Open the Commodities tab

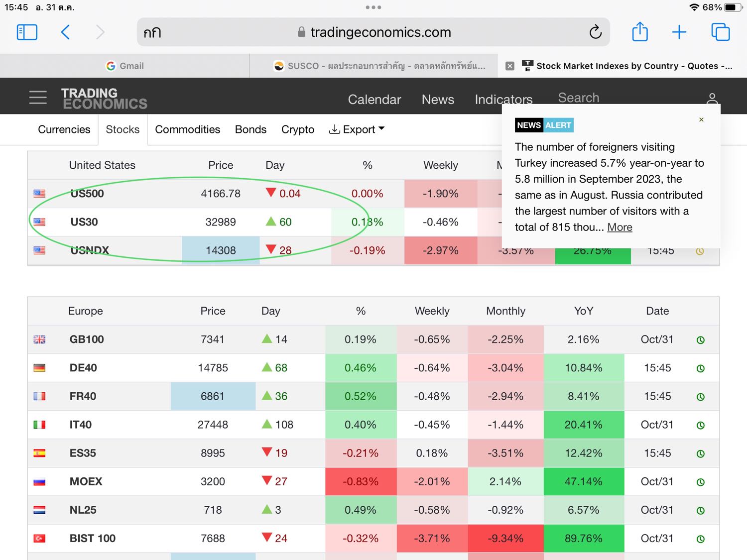point(187,129)
